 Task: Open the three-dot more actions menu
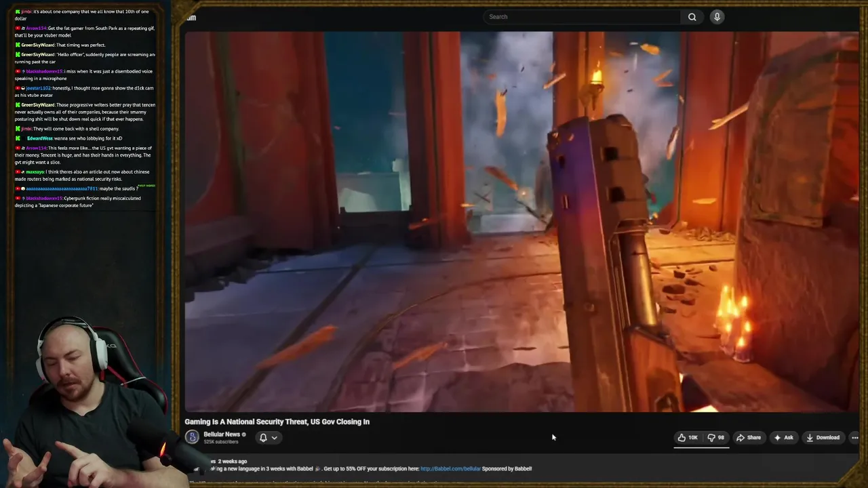coord(854,438)
